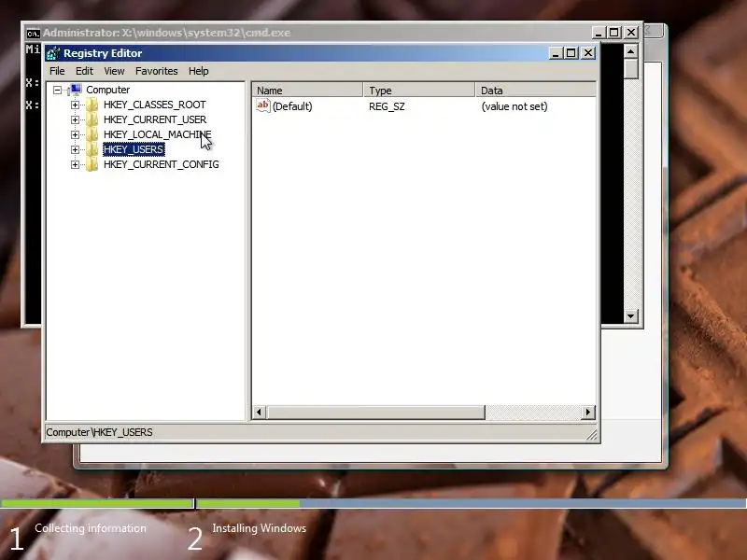Image resolution: width=747 pixels, height=560 pixels.
Task: Click the Registry Editor title bar icon
Action: [x=53, y=53]
